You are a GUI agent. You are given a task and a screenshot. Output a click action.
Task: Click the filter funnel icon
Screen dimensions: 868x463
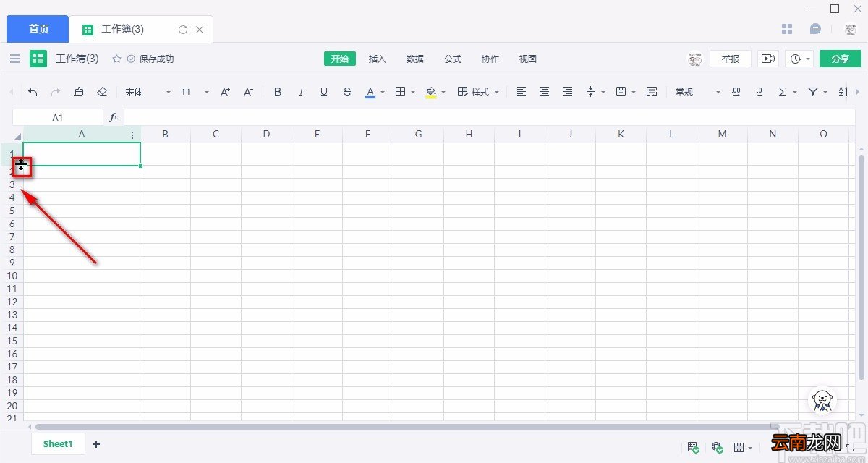[812, 92]
